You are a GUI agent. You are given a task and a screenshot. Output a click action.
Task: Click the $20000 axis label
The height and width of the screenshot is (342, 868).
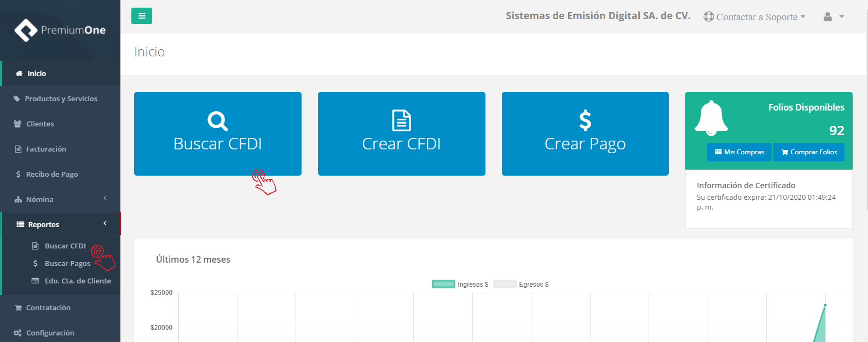point(161,328)
